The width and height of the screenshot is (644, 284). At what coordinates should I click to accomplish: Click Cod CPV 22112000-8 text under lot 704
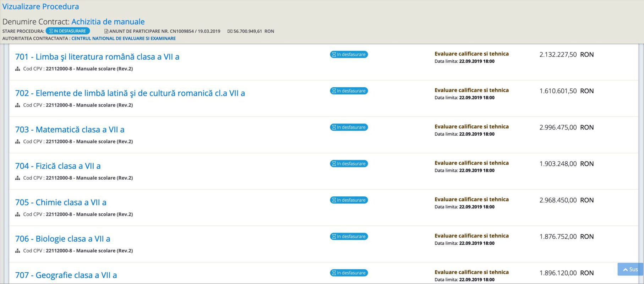78,178
